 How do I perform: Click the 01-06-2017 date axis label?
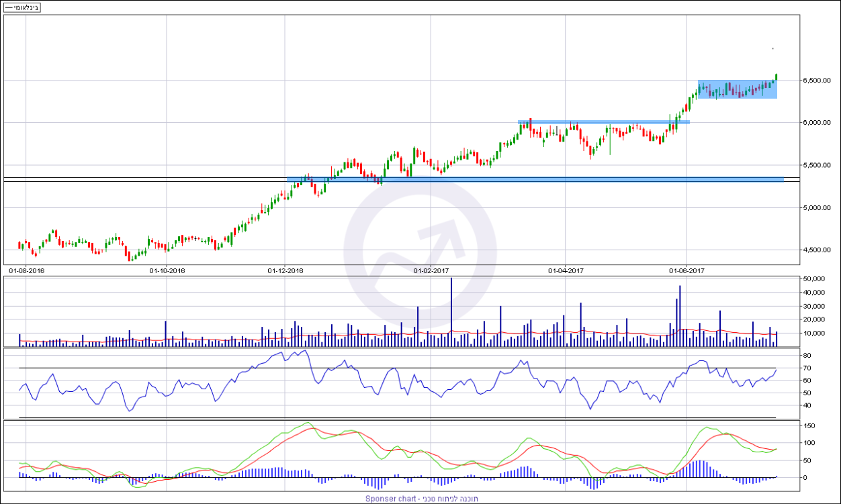687,271
